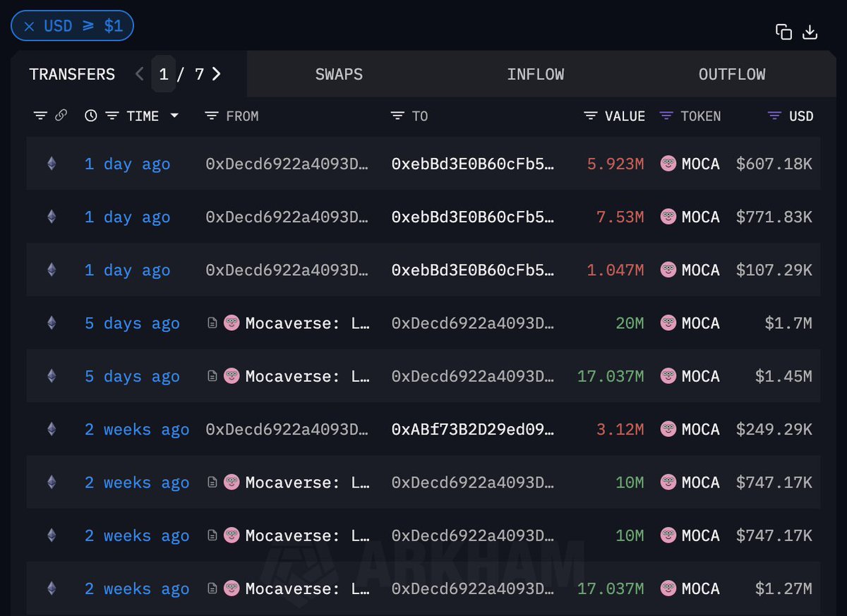
Task: Click the Ethereum icon in the 7.53M row
Action: 52,217
